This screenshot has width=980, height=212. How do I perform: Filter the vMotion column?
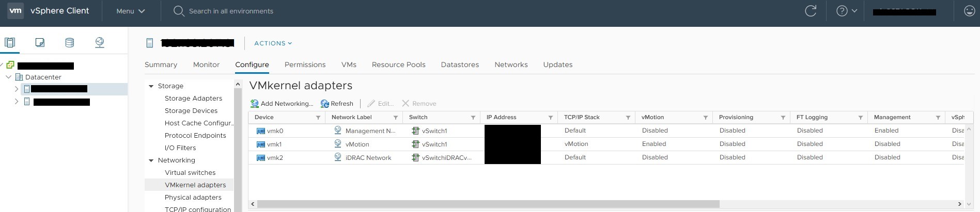(706, 118)
